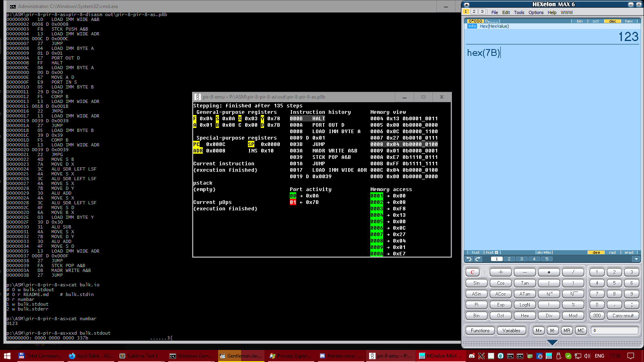Switch number base to hex mode
The width and height of the screenshot is (644, 362).
[629, 21]
